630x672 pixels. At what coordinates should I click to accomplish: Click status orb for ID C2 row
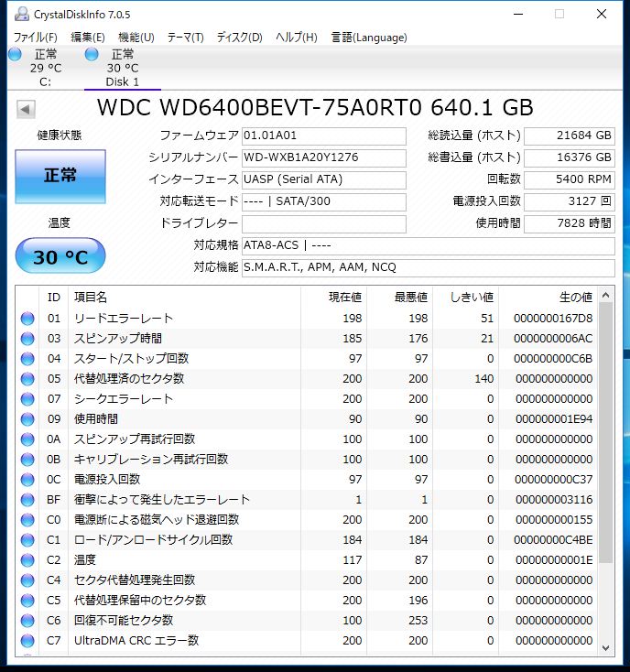point(27,560)
